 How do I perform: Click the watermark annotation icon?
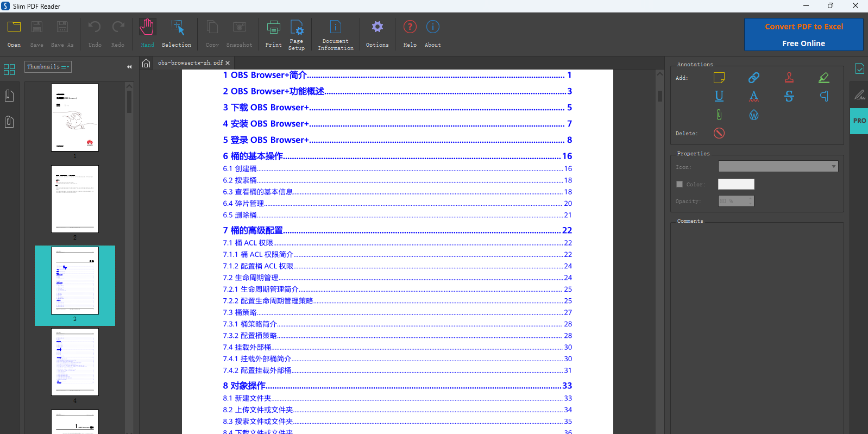[753, 115]
